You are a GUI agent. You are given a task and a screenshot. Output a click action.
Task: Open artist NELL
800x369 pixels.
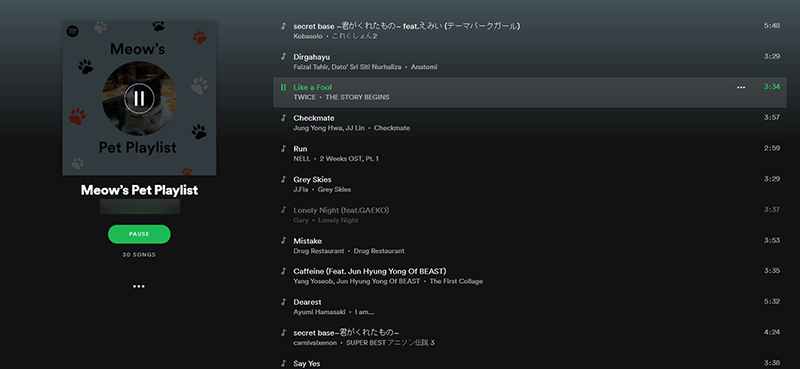[302, 159]
